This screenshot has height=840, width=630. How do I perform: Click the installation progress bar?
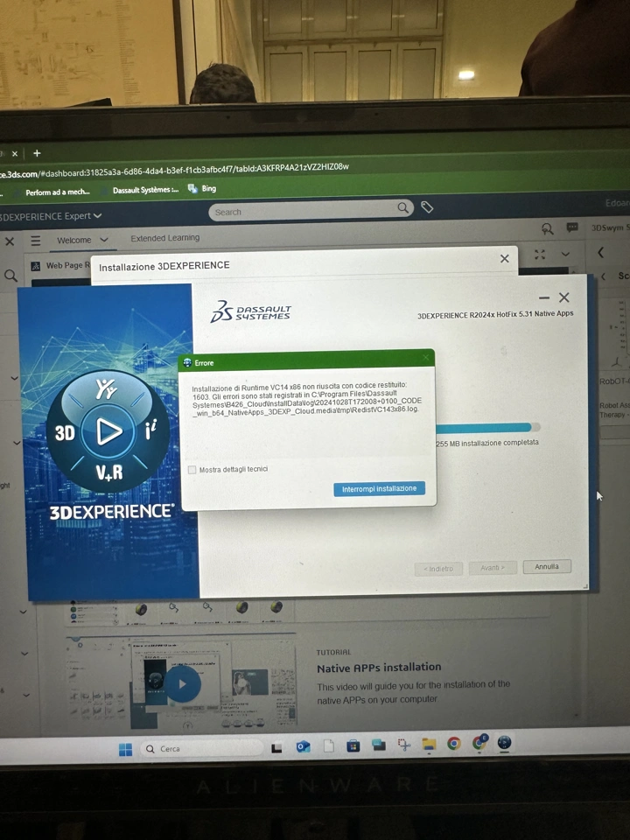(487, 428)
